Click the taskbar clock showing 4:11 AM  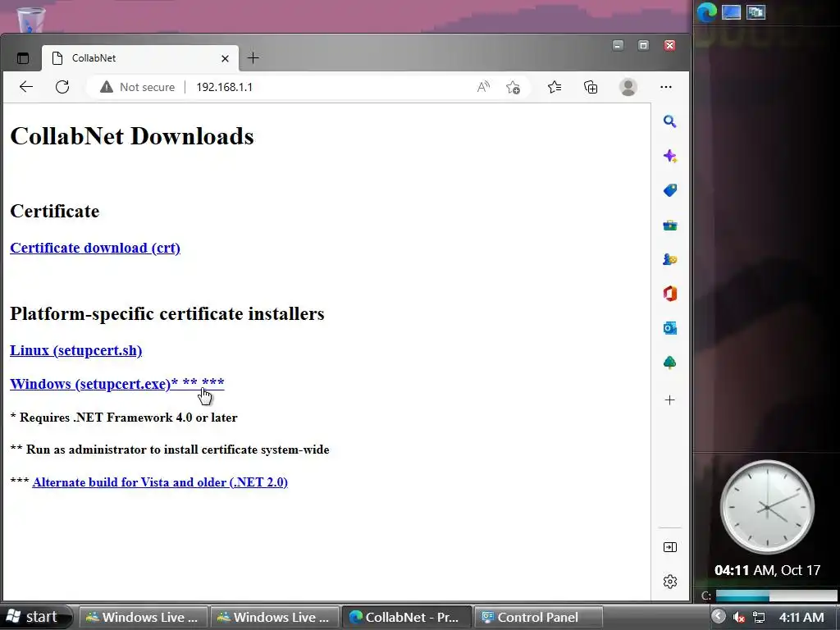pyautogui.click(x=801, y=617)
